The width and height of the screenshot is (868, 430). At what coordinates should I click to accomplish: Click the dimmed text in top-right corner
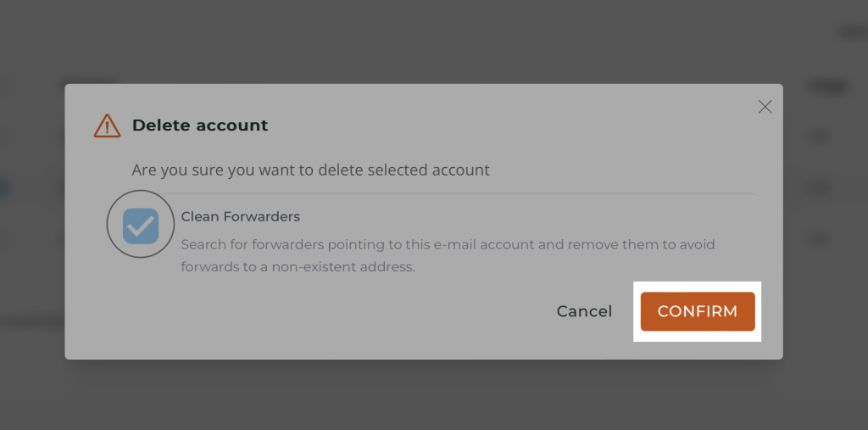851,32
